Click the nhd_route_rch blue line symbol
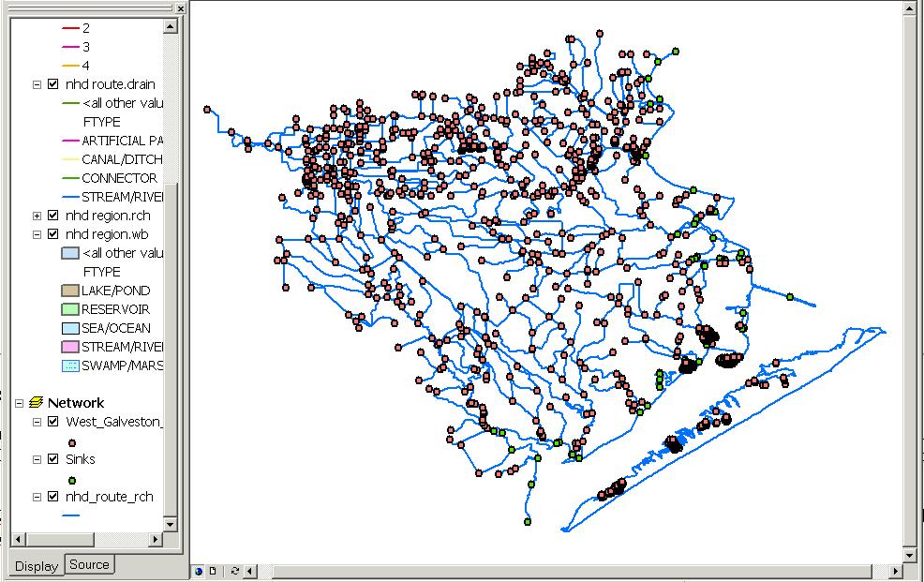The width and height of the screenshot is (924, 582). coord(72,515)
